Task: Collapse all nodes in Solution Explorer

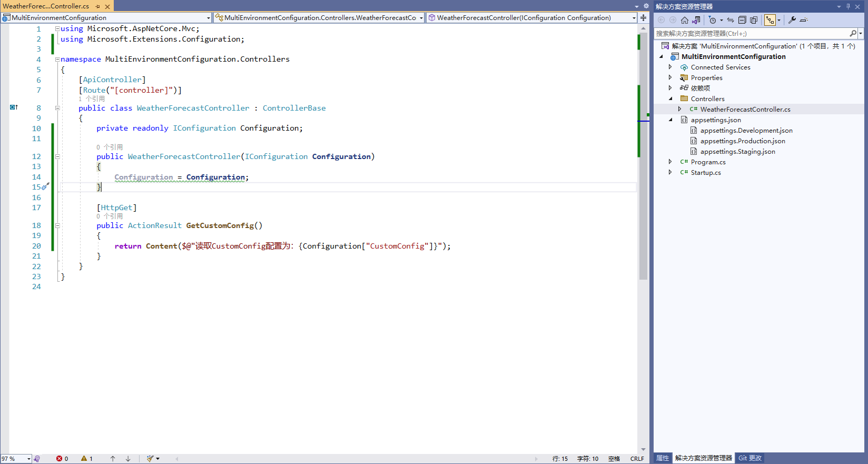Action: (742, 20)
